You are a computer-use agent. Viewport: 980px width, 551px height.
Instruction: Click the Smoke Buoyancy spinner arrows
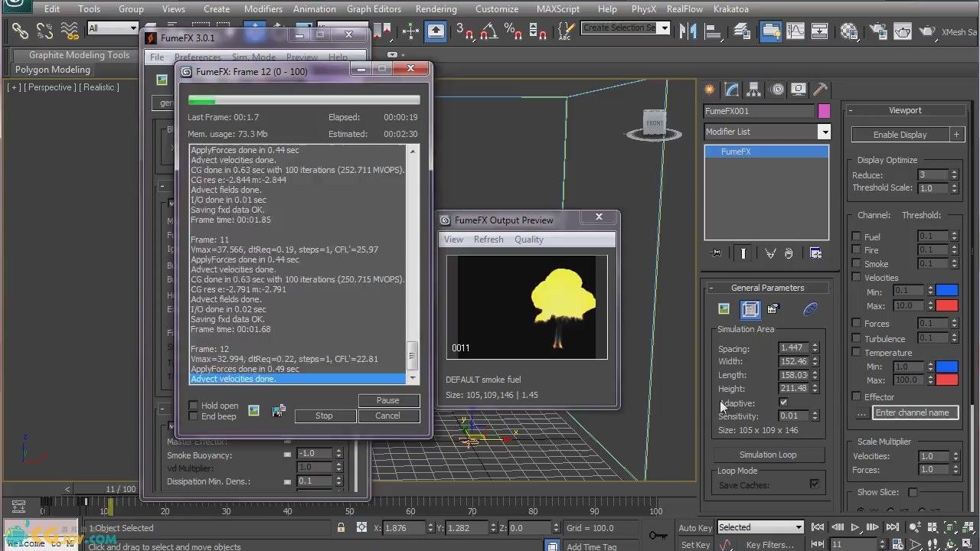[338, 453]
